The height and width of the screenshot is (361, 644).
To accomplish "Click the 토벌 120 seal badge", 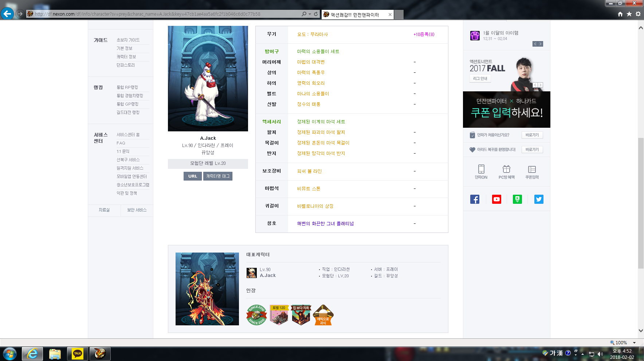I will pyautogui.click(x=279, y=315).
